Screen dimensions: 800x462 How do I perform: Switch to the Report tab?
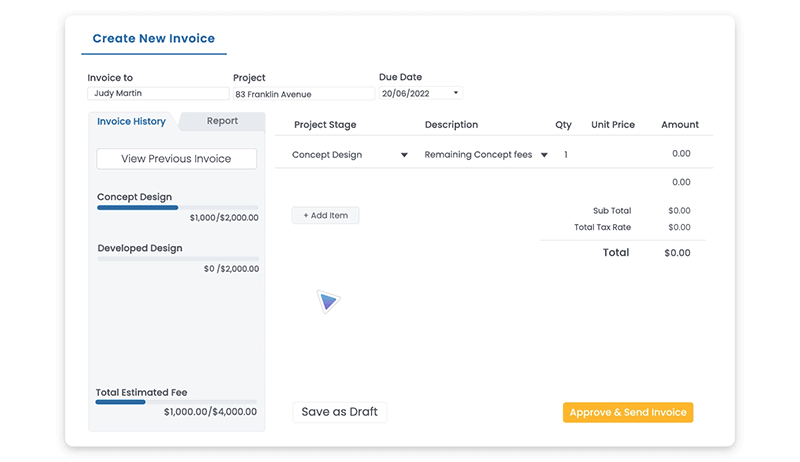coord(222,121)
